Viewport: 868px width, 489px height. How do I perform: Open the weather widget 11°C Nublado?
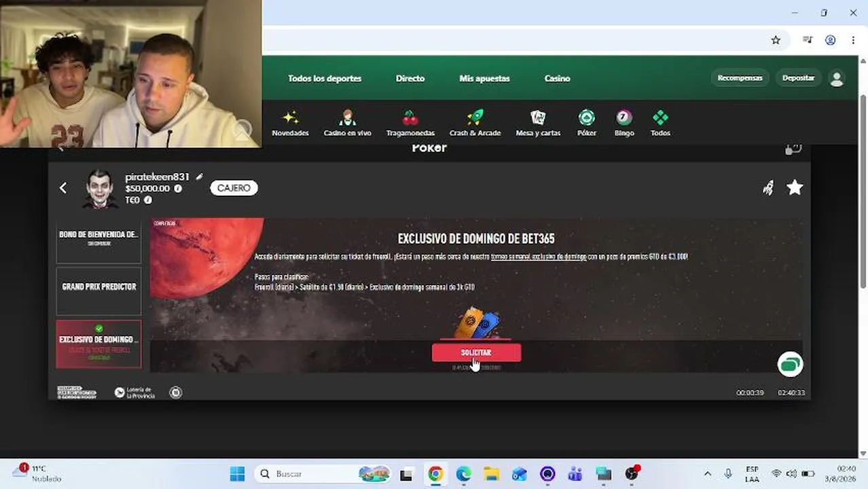(x=38, y=473)
